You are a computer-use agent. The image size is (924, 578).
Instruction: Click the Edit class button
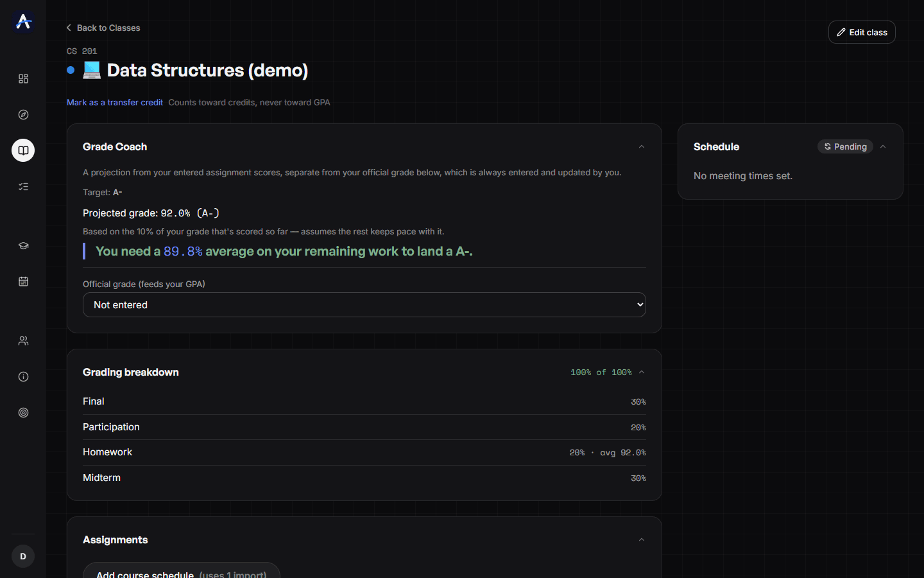pos(862,32)
